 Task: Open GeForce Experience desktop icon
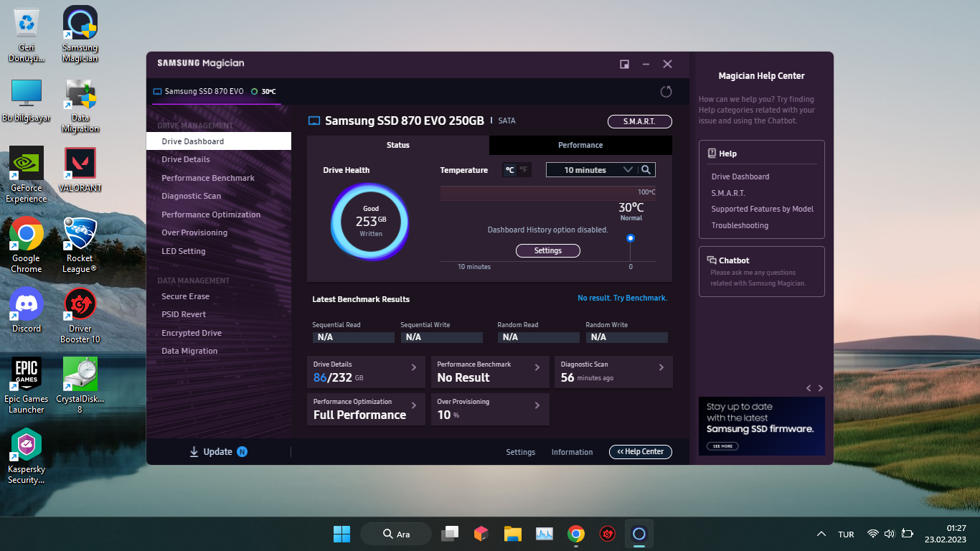click(x=27, y=174)
